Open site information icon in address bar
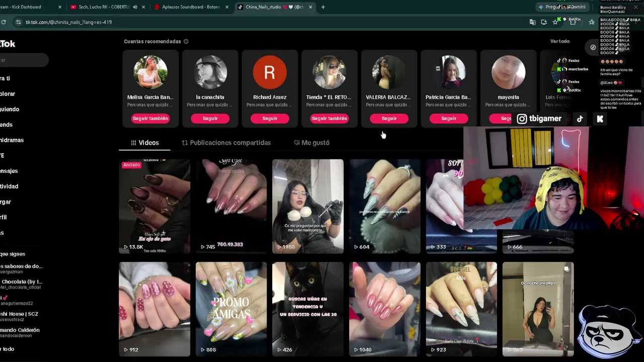644x362 pixels. pos(19,22)
